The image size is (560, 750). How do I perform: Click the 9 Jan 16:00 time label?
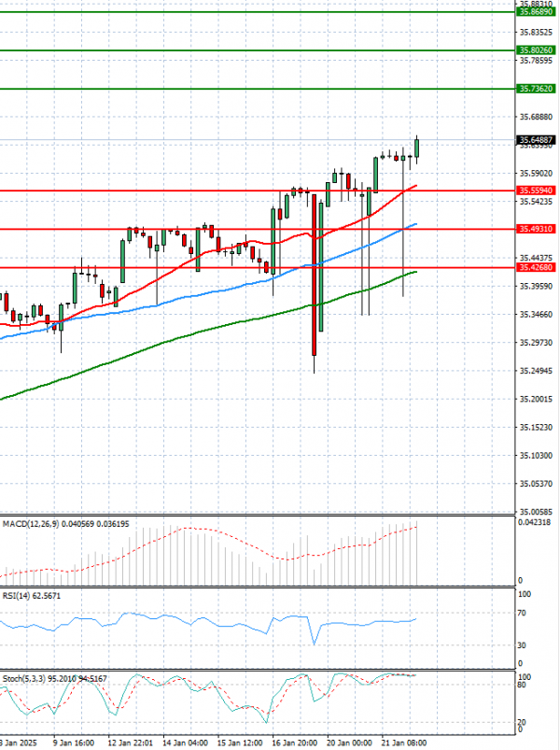[74, 743]
